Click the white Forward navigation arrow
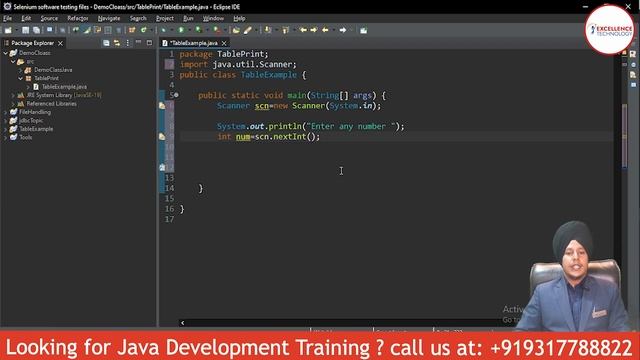Viewport: 640px width, 360px height. pos(343,30)
